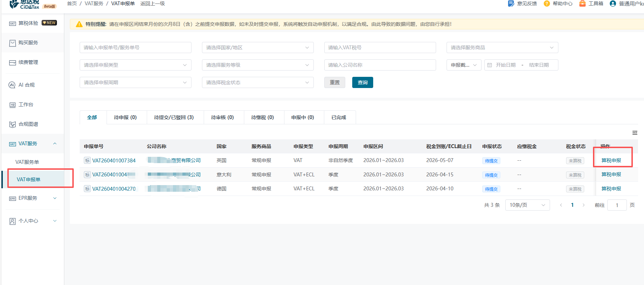This screenshot has height=285, width=644.
Task: Open declaration VAT260401007384 link
Action: (x=114, y=160)
